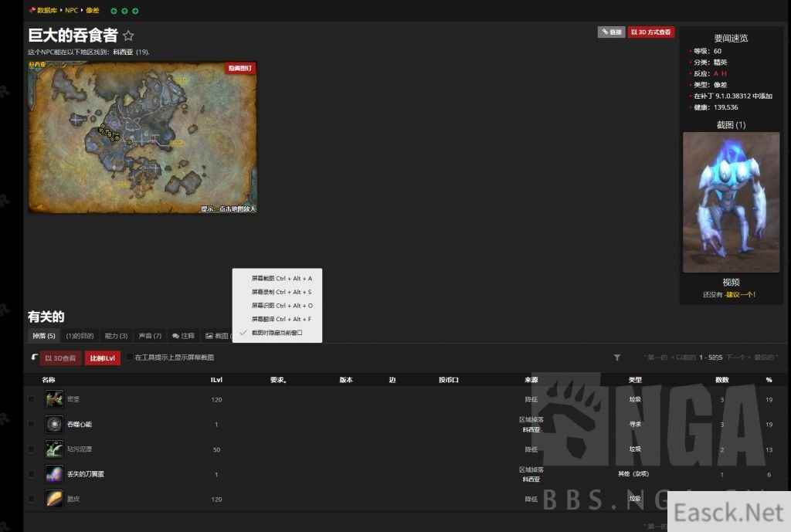Sort the table by 投币口 column

point(449,380)
